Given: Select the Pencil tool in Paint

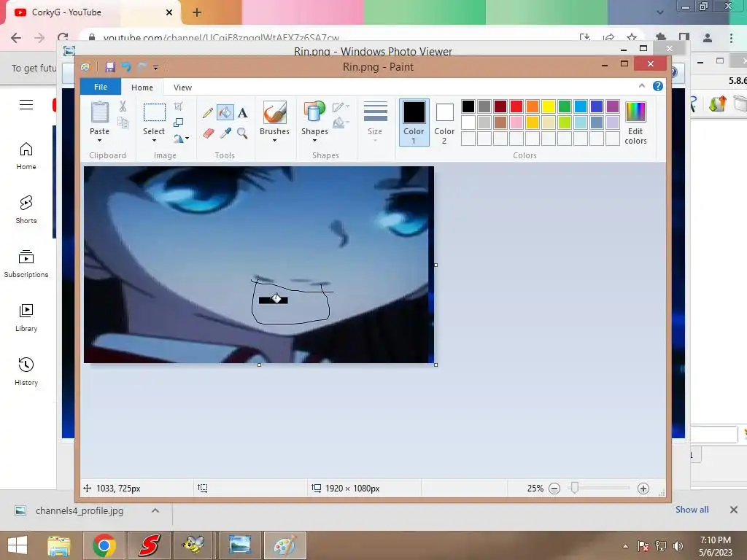Looking at the screenshot, I should [208, 113].
